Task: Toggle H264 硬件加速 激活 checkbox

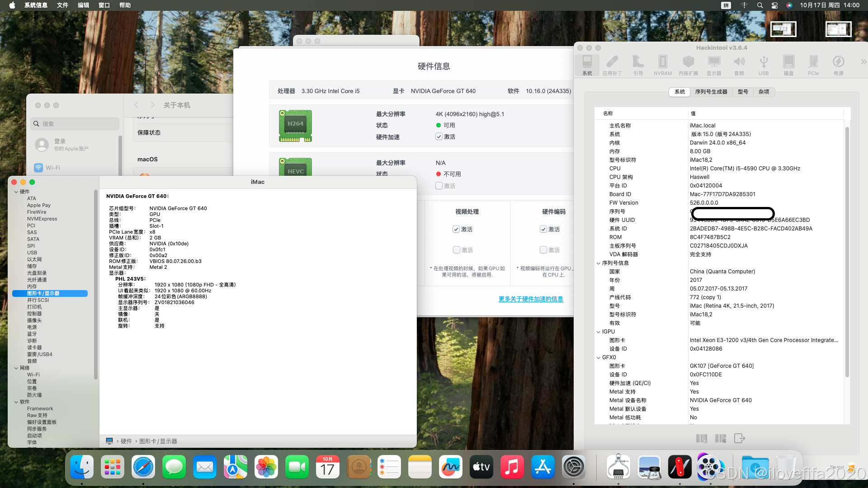Action: coord(439,136)
